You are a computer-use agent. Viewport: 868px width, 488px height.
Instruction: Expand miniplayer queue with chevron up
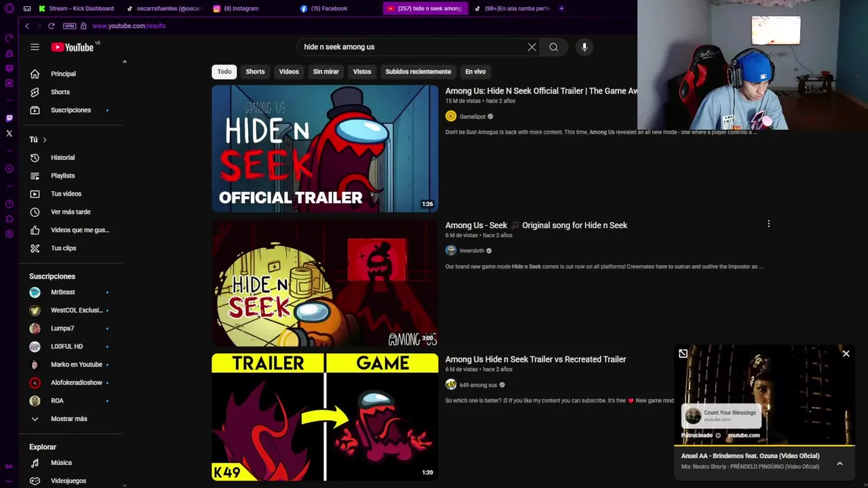[x=840, y=464]
